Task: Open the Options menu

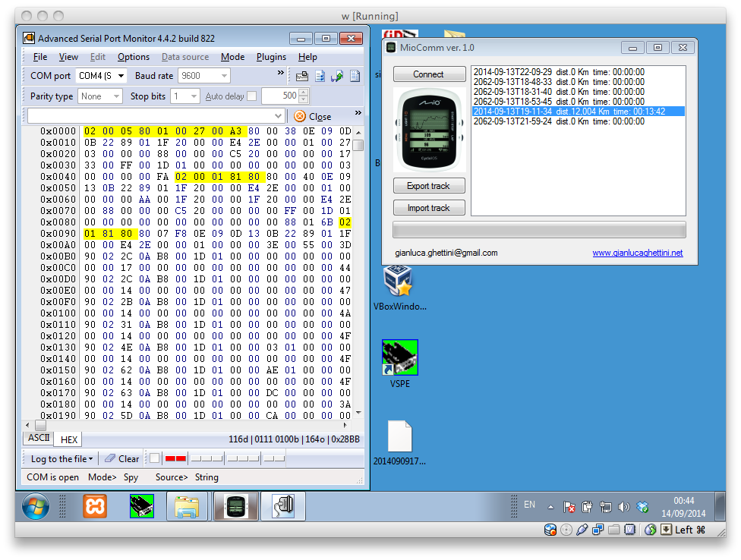Action: (x=134, y=57)
